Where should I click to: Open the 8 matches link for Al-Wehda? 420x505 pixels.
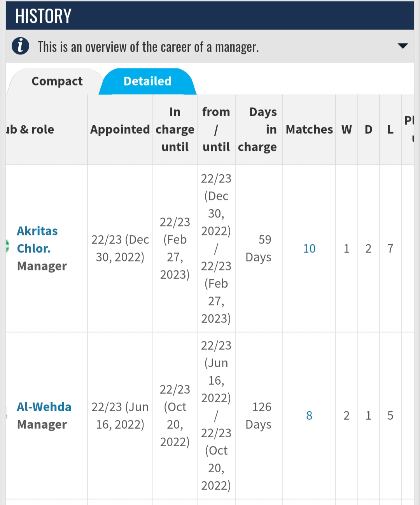point(309,416)
